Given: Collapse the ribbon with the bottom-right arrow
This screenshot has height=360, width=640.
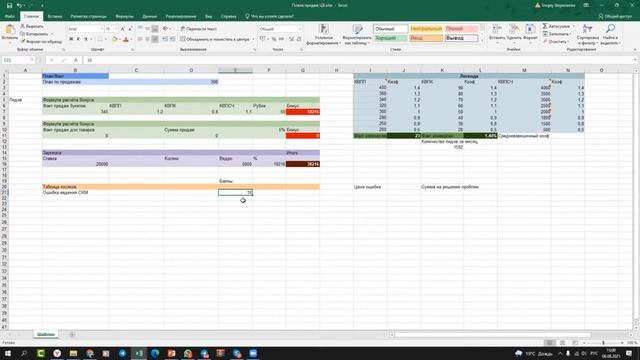Looking at the screenshot, I should (x=635, y=49).
